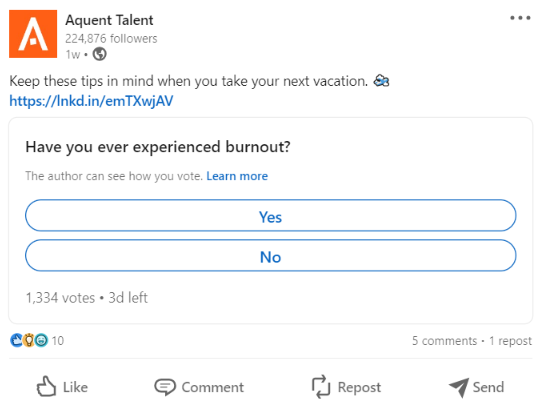View the 1 repost count

point(511,341)
